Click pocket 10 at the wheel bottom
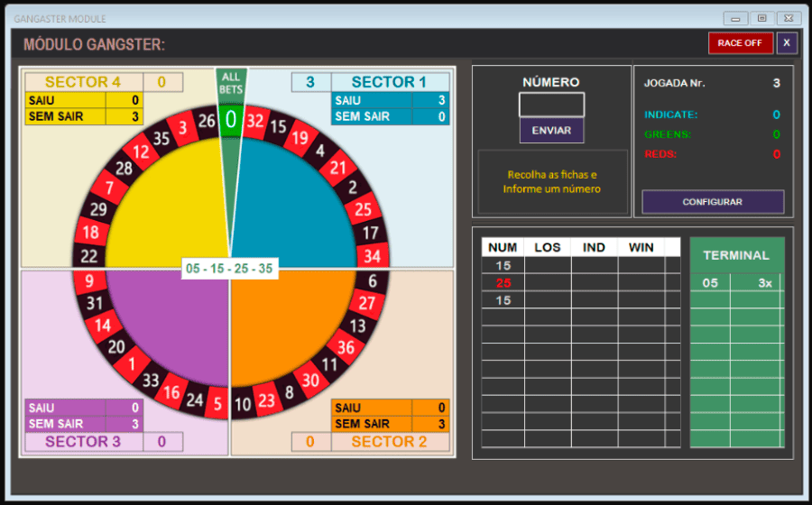 tap(244, 405)
